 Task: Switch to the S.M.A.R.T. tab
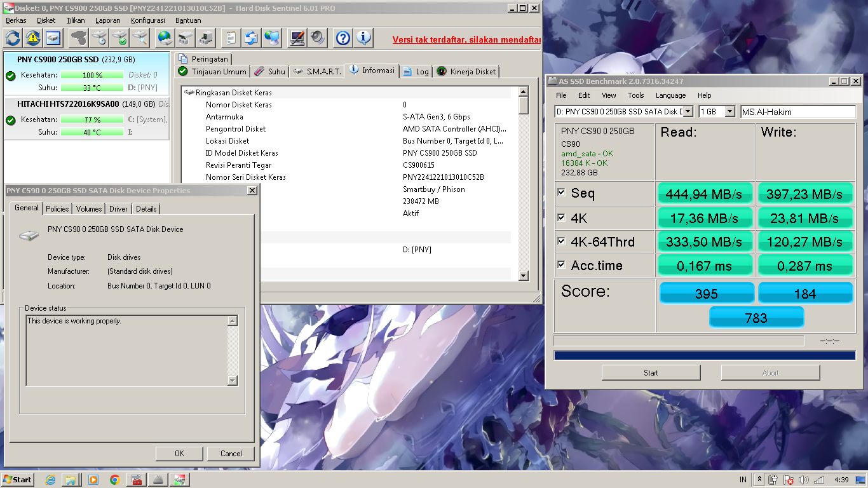[x=316, y=72]
